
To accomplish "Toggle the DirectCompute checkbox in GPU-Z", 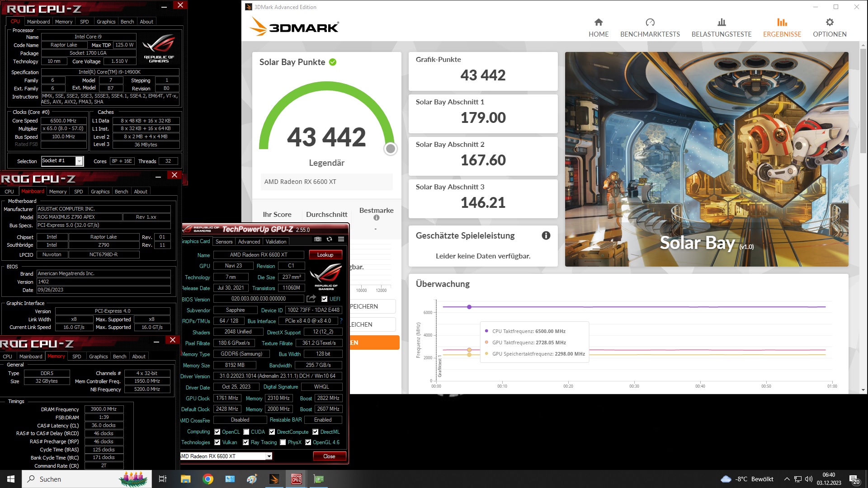I will pyautogui.click(x=272, y=432).
